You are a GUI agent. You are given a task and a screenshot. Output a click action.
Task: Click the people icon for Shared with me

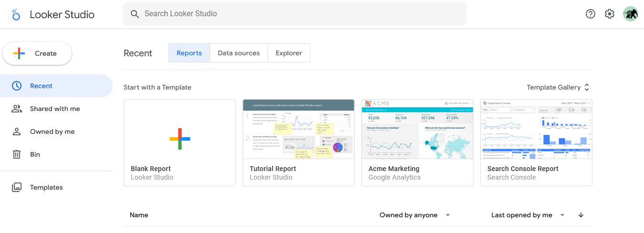[17, 109]
